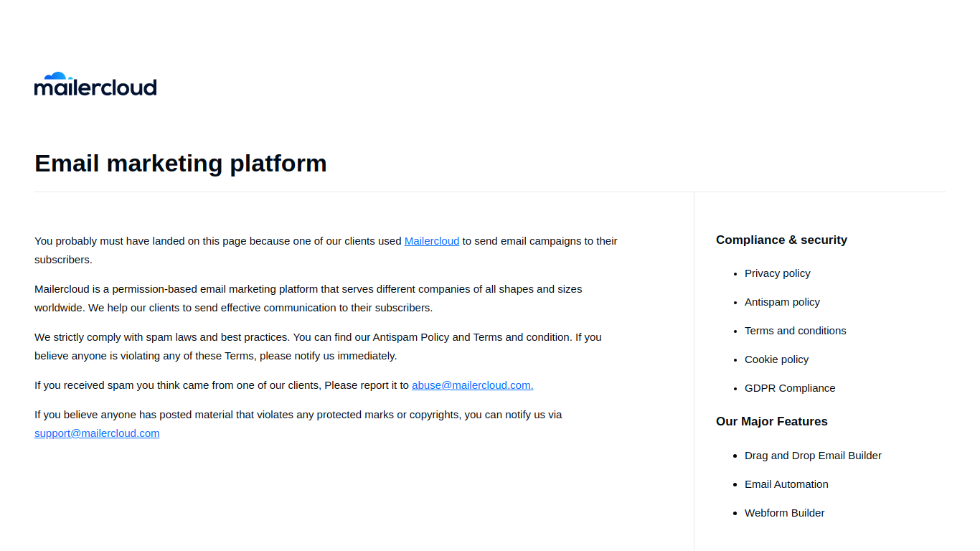This screenshot has height=551, width=980.
Task: Click the paragraph starting 'Mailercloud is a permission-based'
Action: click(x=308, y=298)
